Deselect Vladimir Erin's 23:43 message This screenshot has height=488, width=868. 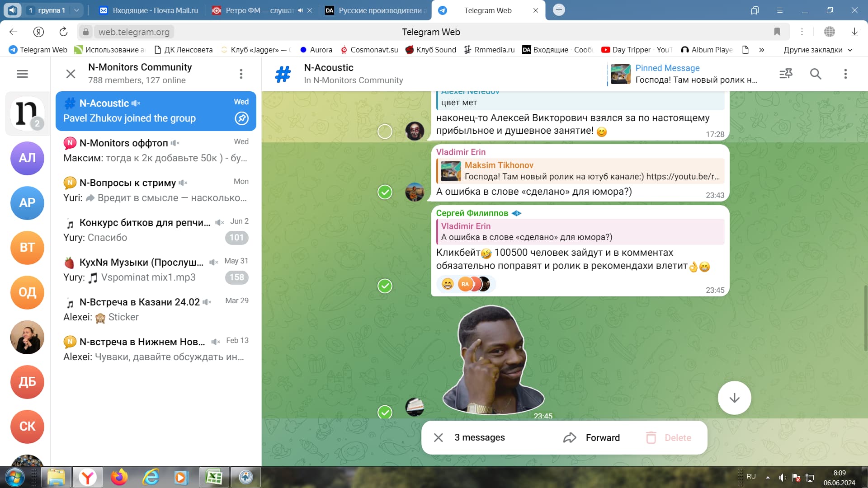point(385,192)
